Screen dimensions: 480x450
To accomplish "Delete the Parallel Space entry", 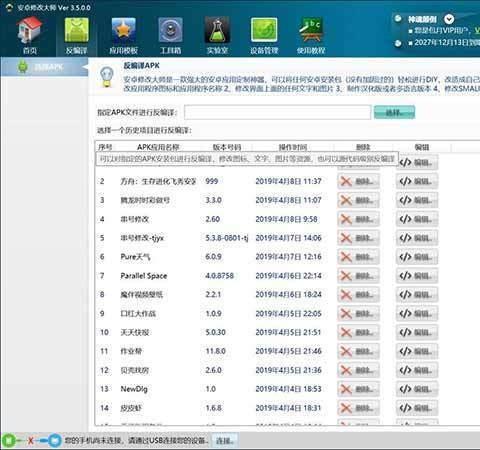I will [358, 276].
